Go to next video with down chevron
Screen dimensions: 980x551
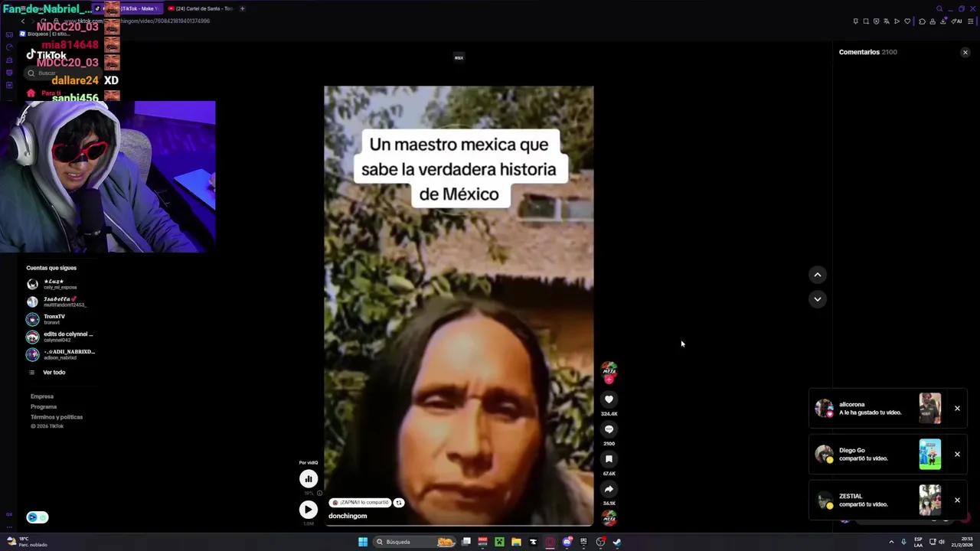pyautogui.click(x=818, y=299)
